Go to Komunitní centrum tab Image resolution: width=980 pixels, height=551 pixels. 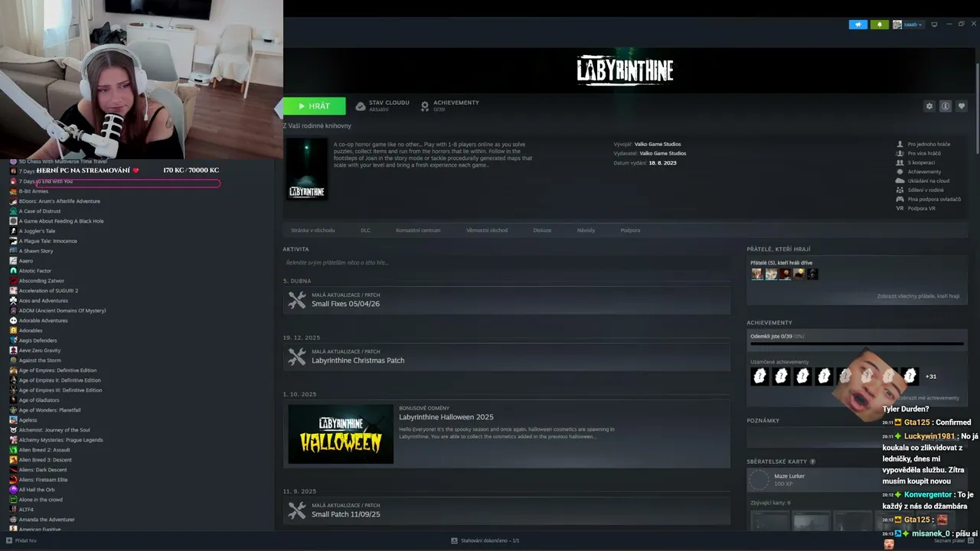pos(418,230)
